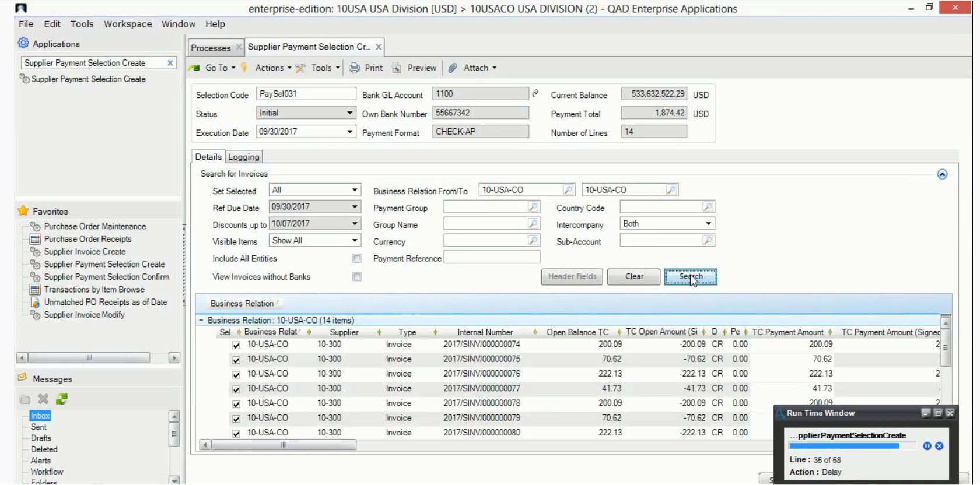Image resolution: width=980 pixels, height=485 pixels.
Task: Click delete X icon in Messages panel
Action: point(43,399)
